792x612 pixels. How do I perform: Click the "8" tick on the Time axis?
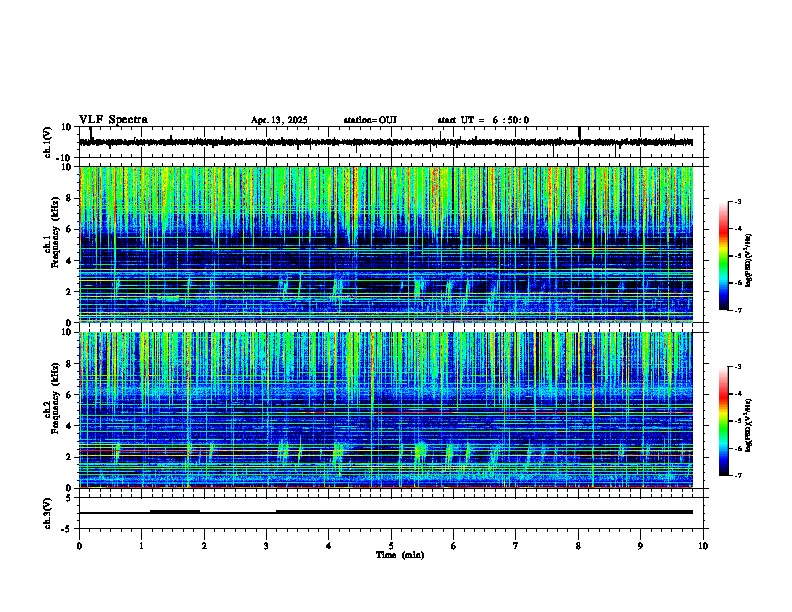578,546
